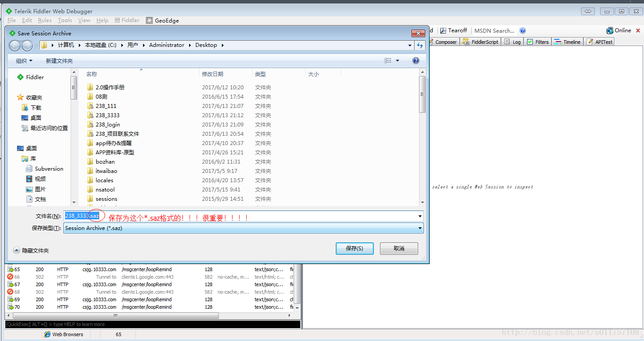644x341 pixels.
Task: Select the 2.0操作手册 folder icon
Action: coord(90,87)
